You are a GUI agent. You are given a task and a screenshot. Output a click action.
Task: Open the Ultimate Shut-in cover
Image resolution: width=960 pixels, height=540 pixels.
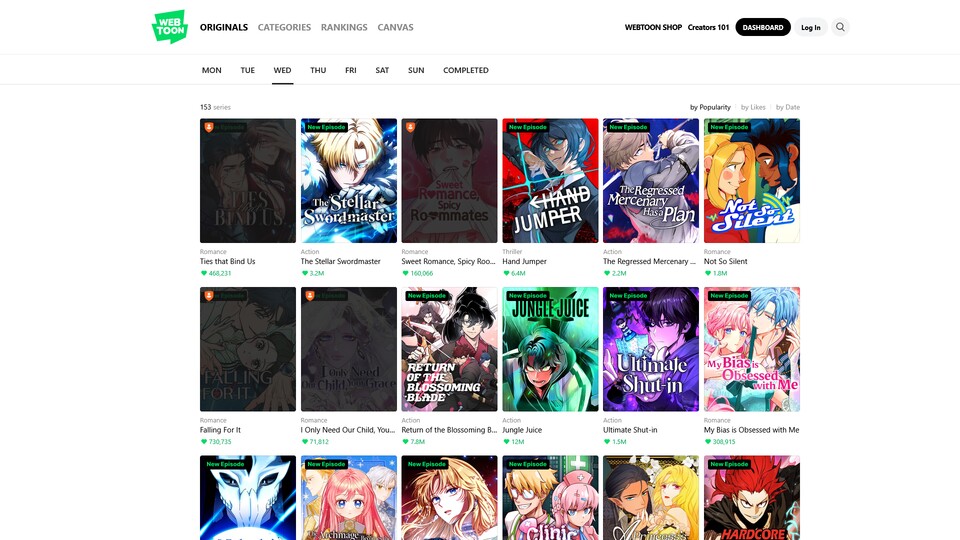pyautogui.click(x=651, y=349)
